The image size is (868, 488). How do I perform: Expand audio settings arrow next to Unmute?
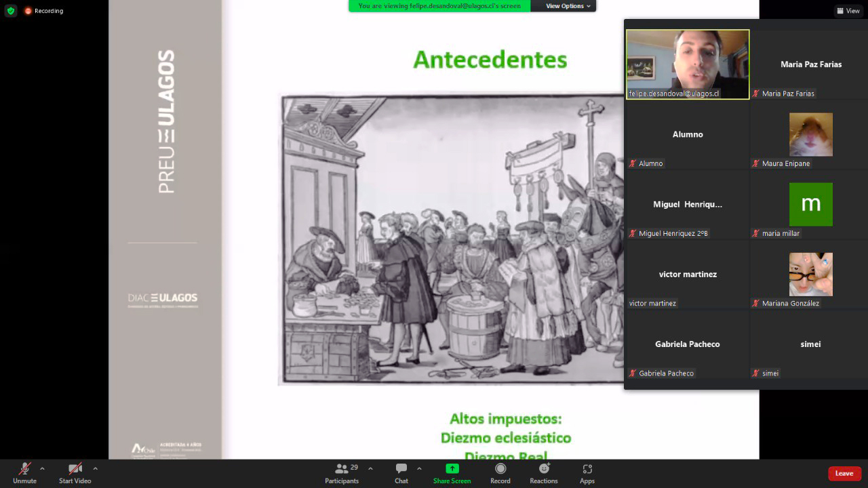[42, 468]
